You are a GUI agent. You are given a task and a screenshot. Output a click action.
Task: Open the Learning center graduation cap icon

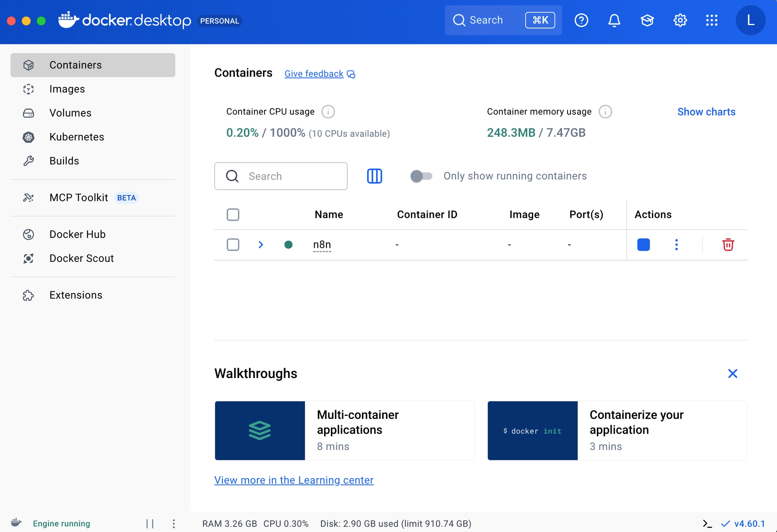coord(647,20)
